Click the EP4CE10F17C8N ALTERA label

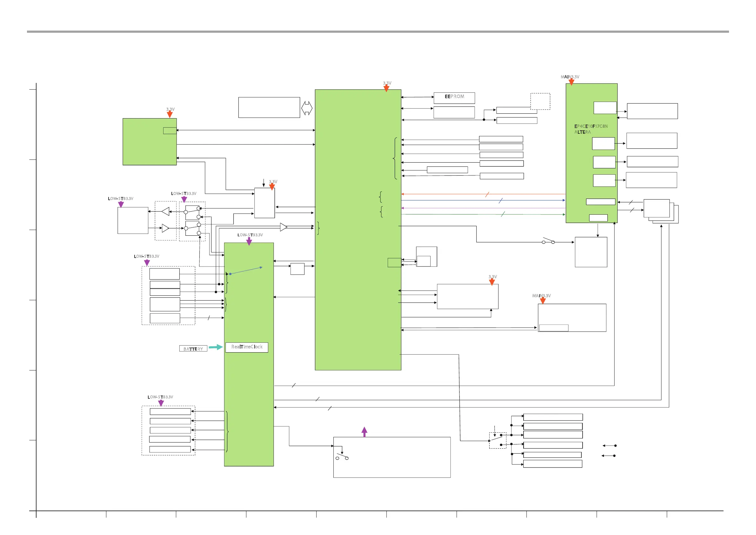(x=591, y=129)
